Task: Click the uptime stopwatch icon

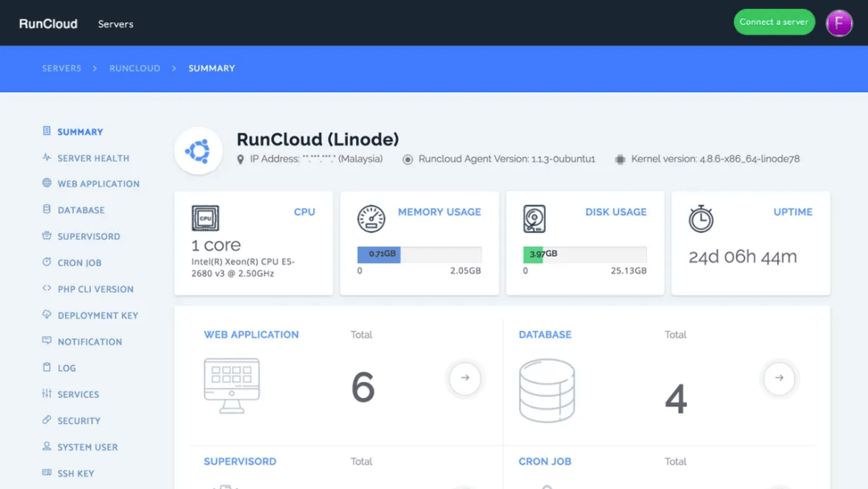Action: point(701,219)
